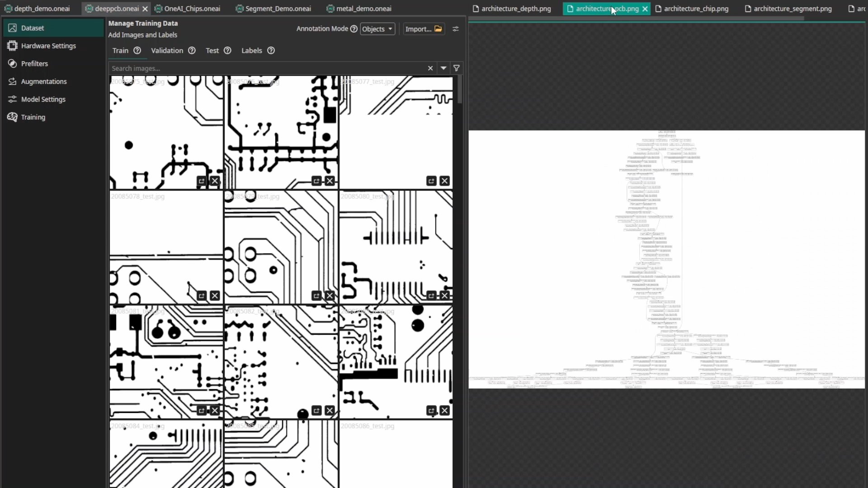
Task: Open the architecture_chip.png tab
Action: [696, 8]
